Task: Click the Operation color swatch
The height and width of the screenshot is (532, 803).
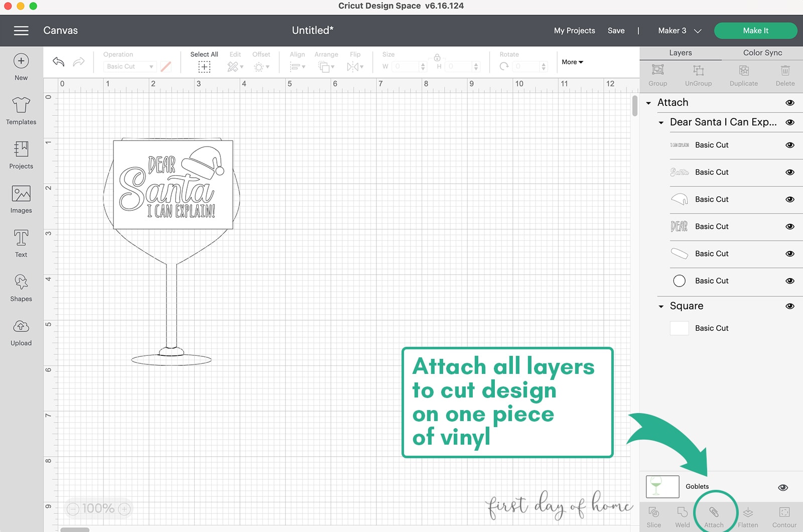Action: (166, 66)
